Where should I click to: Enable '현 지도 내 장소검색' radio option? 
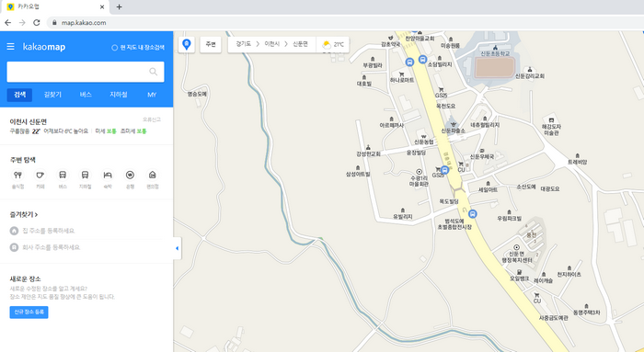(138, 48)
